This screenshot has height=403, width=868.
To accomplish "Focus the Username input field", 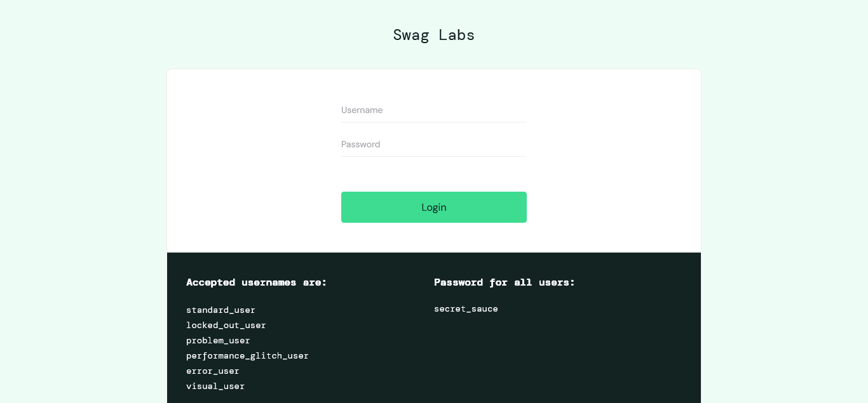I will point(434,110).
